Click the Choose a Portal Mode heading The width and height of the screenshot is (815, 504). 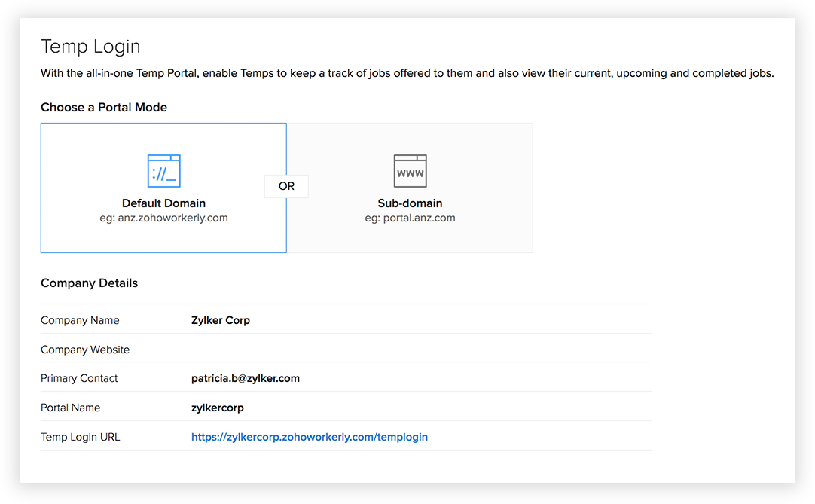pyautogui.click(x=104, y=107)
